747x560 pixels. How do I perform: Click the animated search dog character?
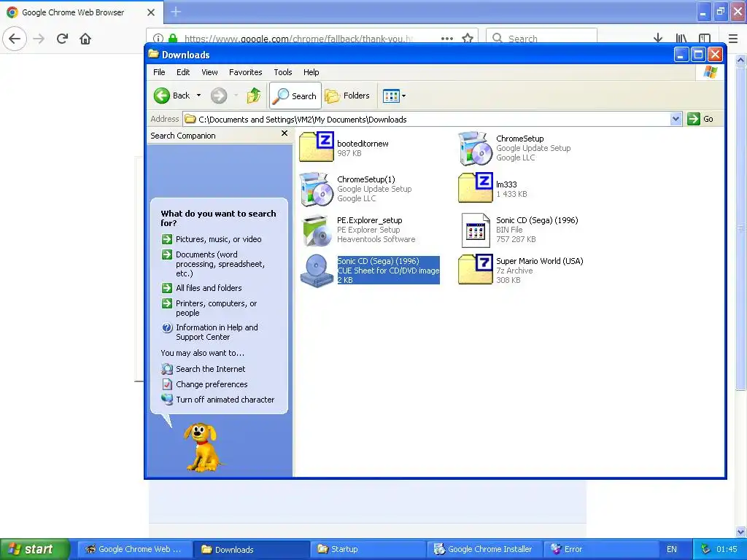tap(203, 447)
